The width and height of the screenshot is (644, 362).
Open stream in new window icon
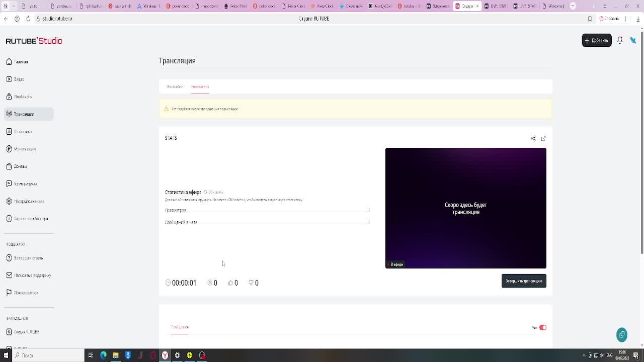(543, 138)
